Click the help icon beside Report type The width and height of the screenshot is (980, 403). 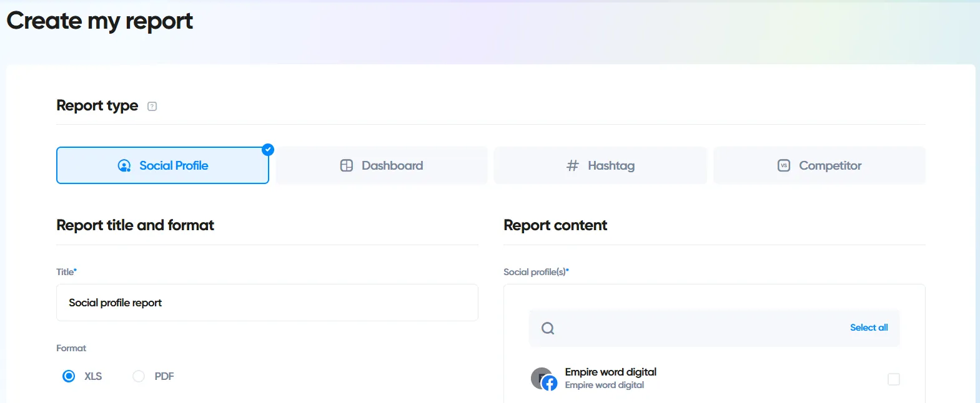tap(152, 107)
